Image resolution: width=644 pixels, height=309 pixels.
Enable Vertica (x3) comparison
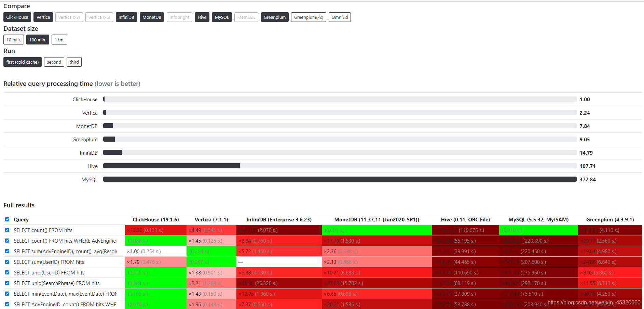pos(69,17)
